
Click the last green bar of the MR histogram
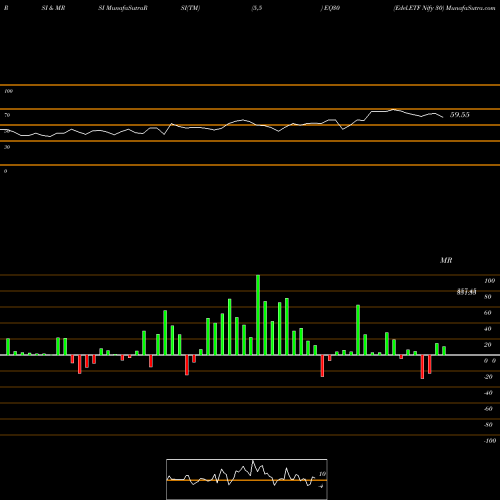[444, 351]
